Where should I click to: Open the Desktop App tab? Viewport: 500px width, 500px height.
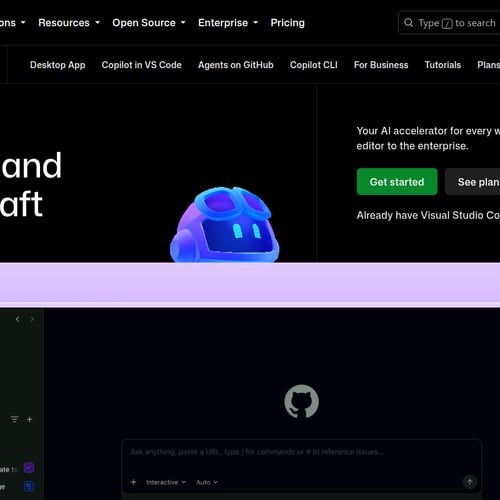pos(58,65)
